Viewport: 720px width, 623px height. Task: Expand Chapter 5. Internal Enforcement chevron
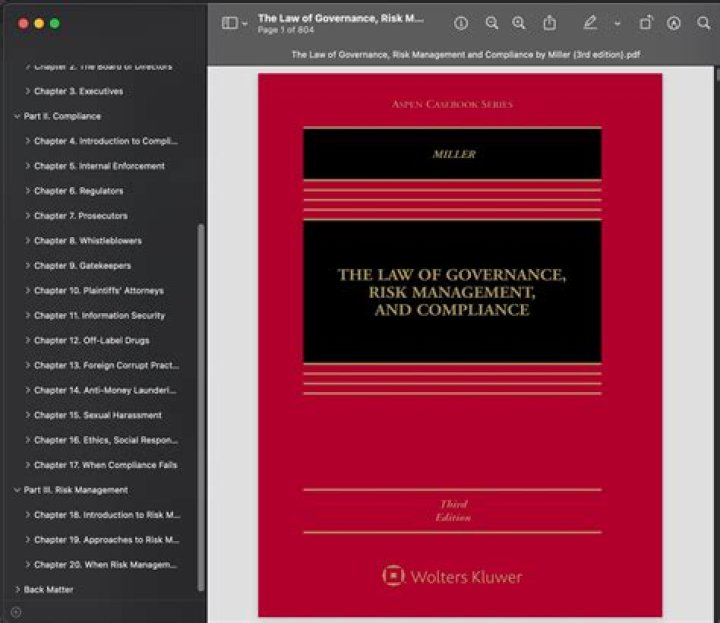point(28,166)
